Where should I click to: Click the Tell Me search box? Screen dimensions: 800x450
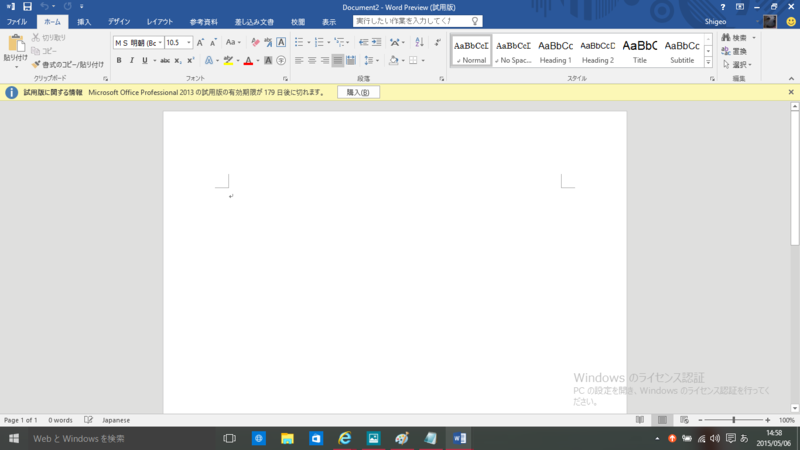click(x=417, y=21)
